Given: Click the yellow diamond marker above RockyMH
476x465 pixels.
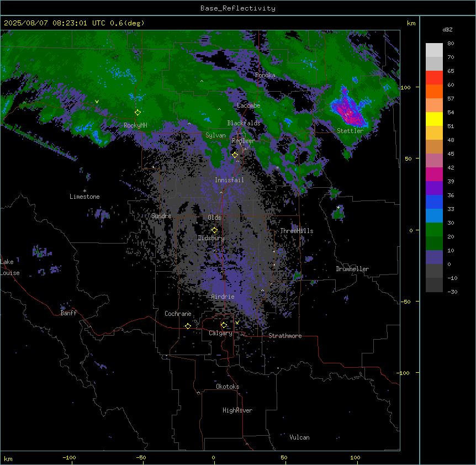Looking at the screenshot, I should click(x=137, y=112).
